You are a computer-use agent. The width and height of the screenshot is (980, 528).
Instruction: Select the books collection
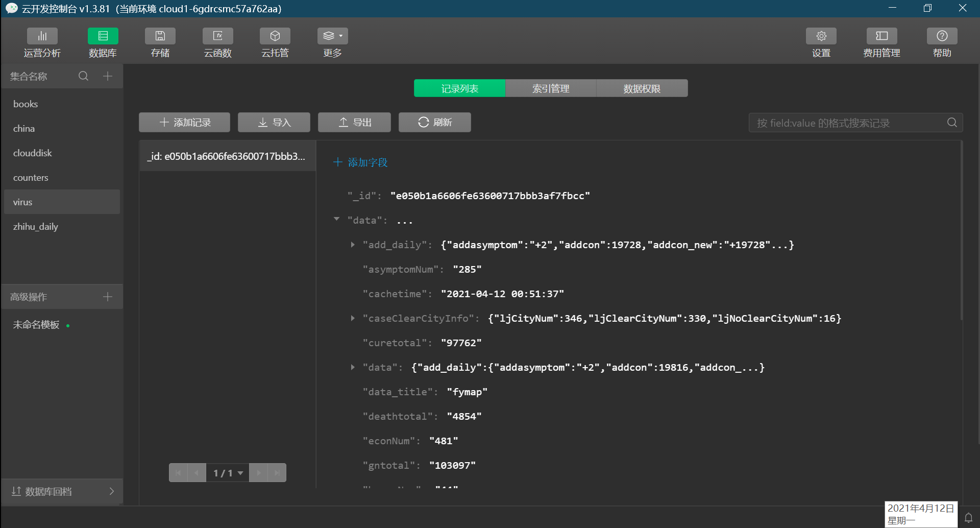click(x=62, y=104)
